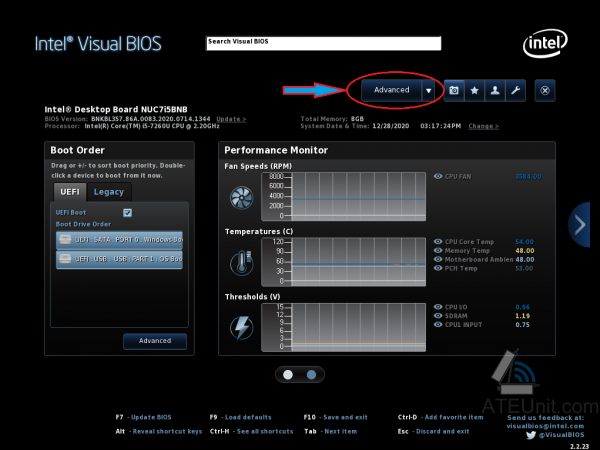Exit BIOS with the circled X icon
Image resolution: width=600 pixels, height=450 pixels.
click(544, 90)
